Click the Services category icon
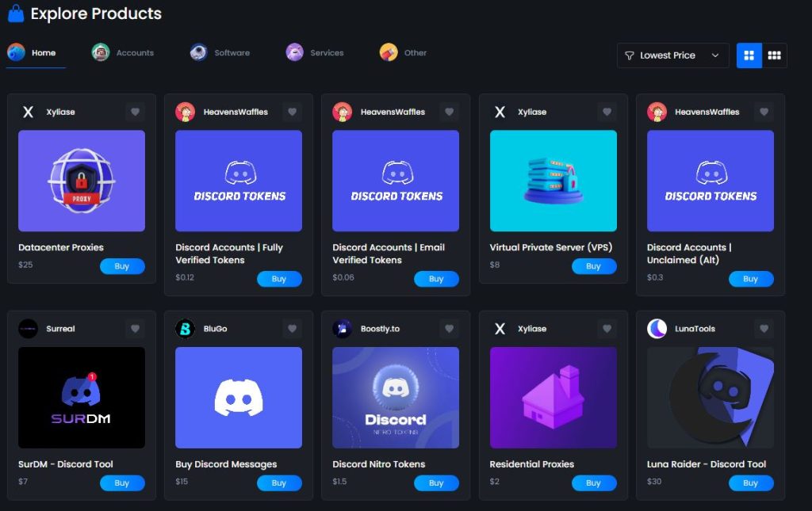 pos(293,52)
